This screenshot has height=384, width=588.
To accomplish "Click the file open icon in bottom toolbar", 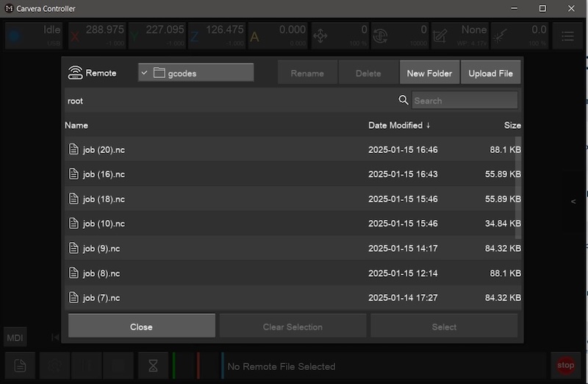I will (20, 365).
